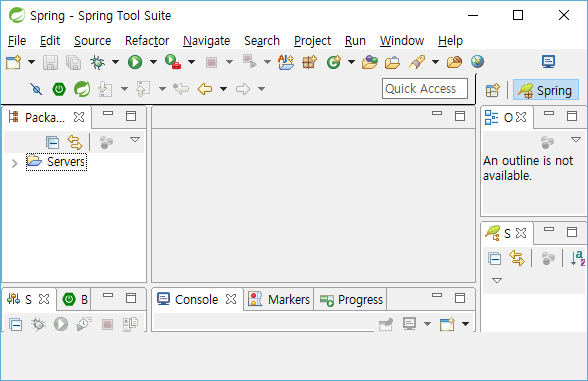The image size is (588, 381).
Task: Select the Spring perspective button
Action: [546, 90]
